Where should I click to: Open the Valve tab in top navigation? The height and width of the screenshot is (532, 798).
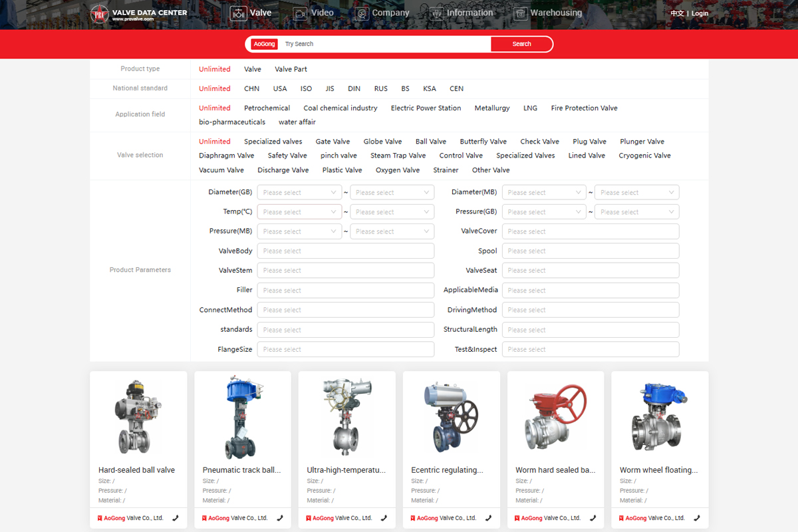[x=251, y=13]
